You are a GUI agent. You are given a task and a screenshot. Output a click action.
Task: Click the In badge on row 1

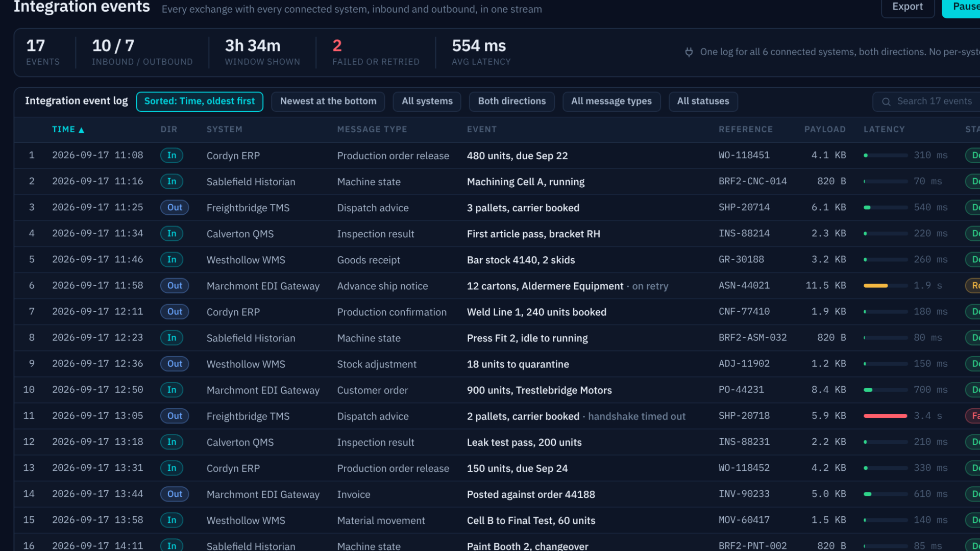(172, 156)
